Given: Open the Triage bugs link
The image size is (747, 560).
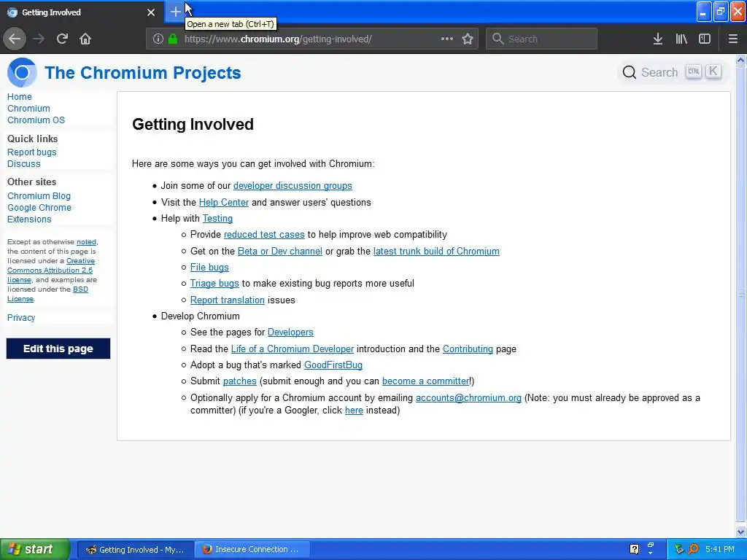Looking at the screenshot, I should [214, 284].
